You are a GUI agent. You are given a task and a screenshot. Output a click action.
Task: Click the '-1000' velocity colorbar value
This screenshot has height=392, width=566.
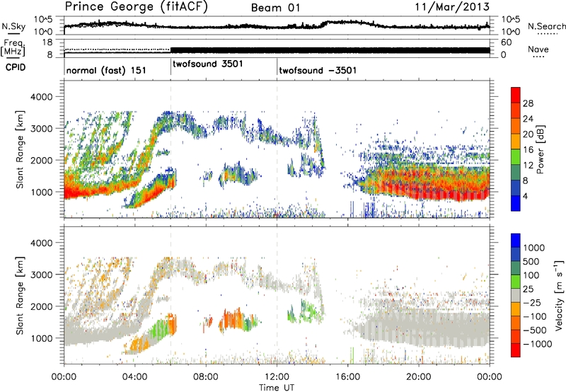tap(537, 344)
